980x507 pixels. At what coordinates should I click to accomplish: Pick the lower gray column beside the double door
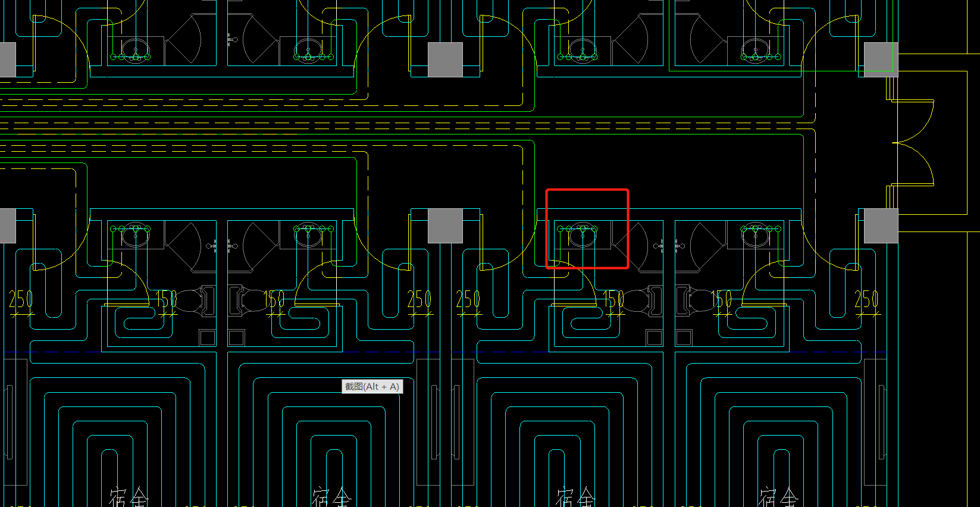(x=881, y=226)
